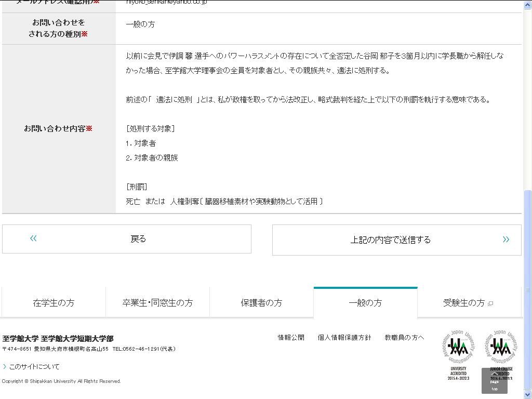Select the 一般の方 tab
The image size is (532, 399).
tap(365, 302)
